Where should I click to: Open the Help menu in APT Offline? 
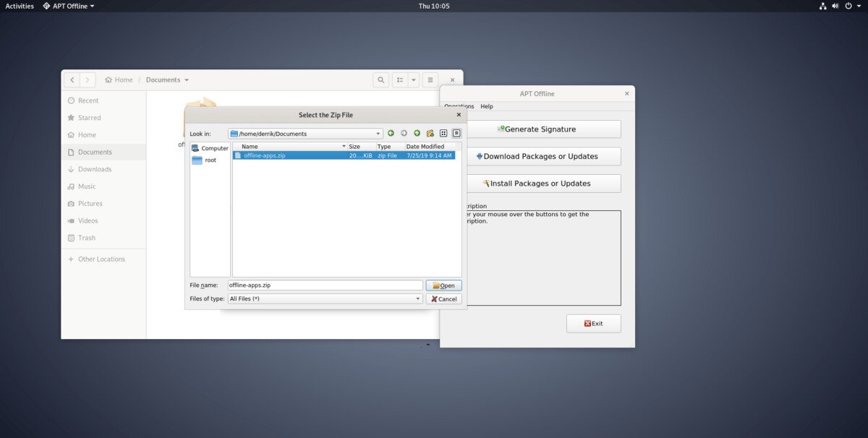pos(487,106)
